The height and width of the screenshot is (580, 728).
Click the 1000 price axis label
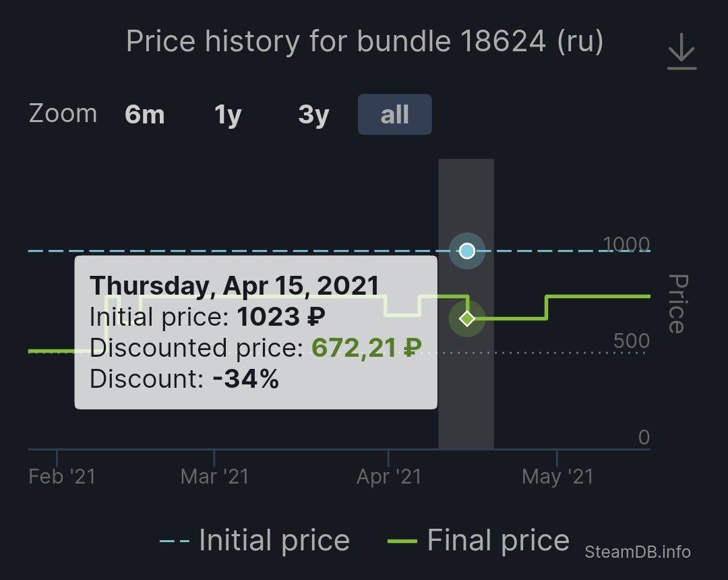pos(626,244)
